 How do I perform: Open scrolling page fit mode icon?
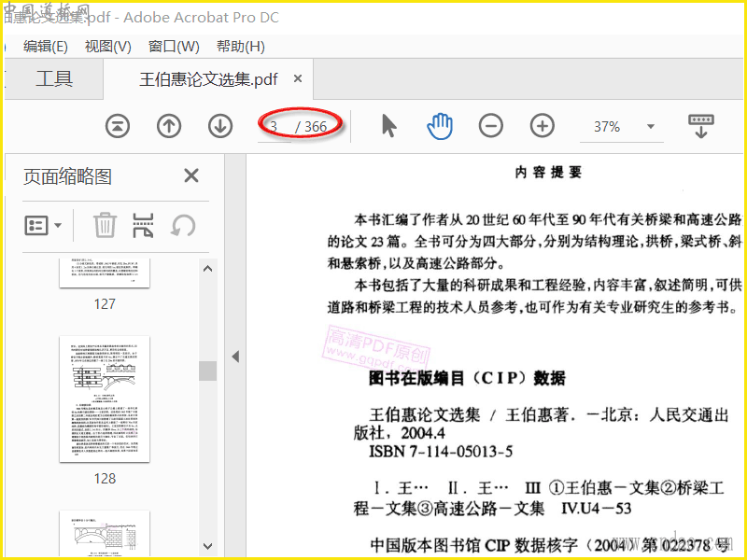pos(701,126)
